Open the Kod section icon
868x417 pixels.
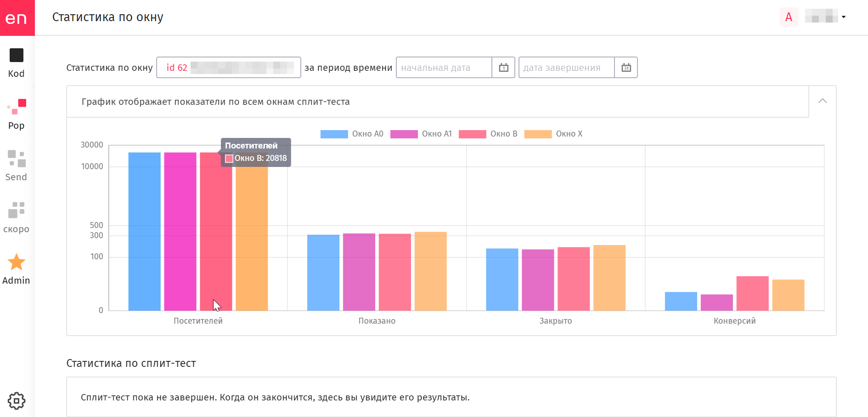[17, 55]
